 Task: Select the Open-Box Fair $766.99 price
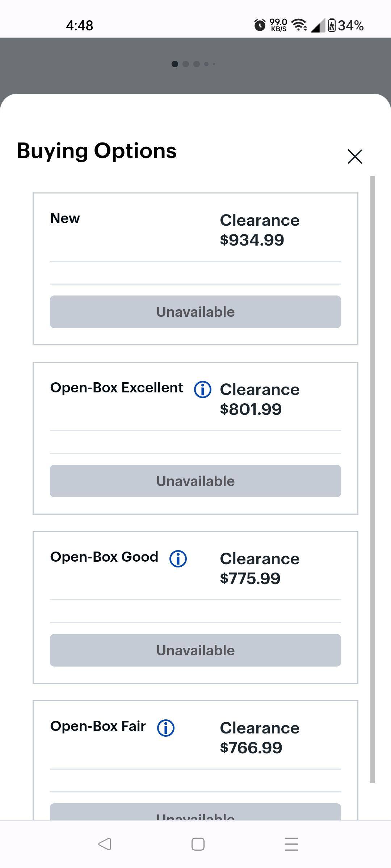pyautogui.click(x=251, y=748)
